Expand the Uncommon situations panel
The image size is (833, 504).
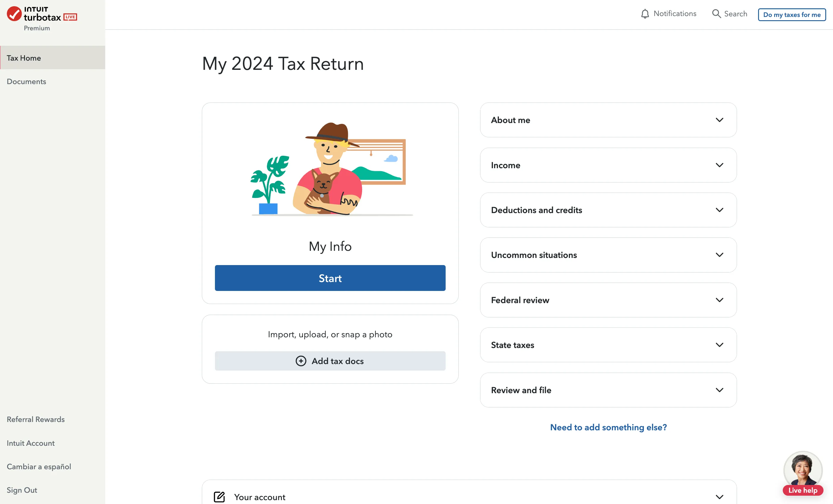608,255
